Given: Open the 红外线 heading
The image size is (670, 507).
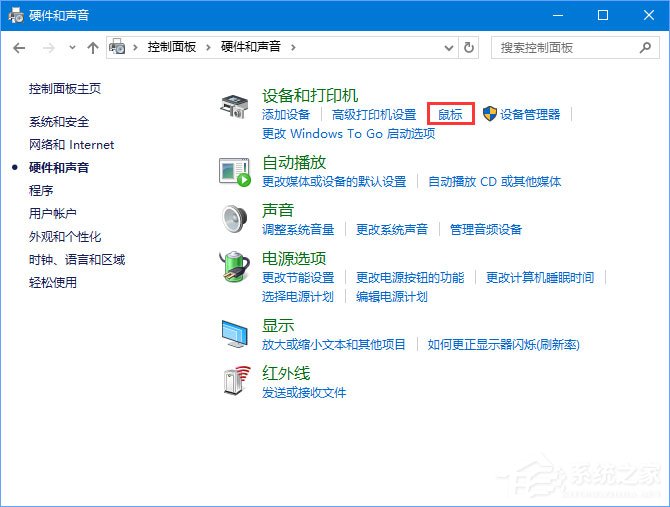Looking at the screenshot, I should 286,373.
